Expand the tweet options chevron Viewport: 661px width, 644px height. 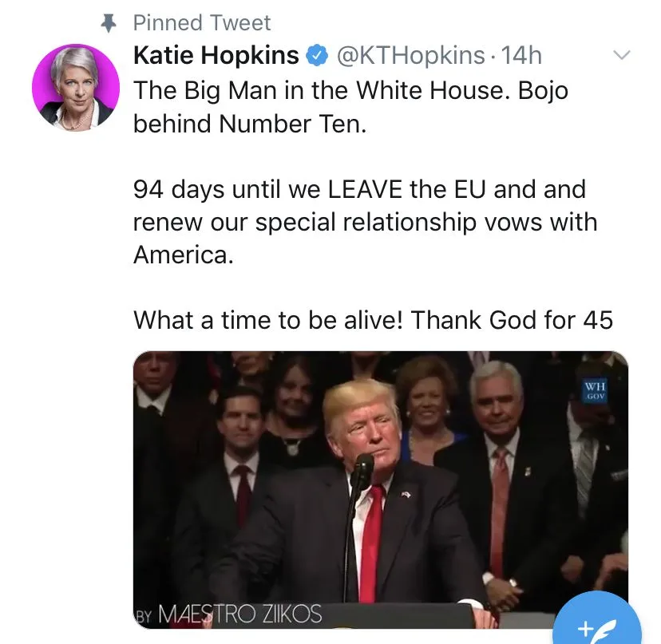pyautogui.click(x=621, y=55)
